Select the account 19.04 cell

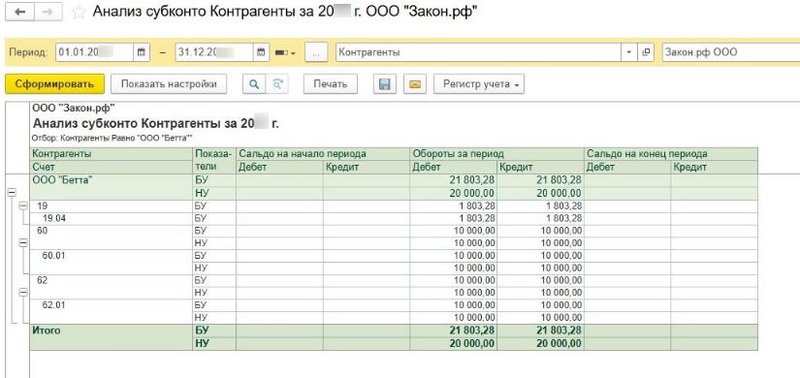111,218
